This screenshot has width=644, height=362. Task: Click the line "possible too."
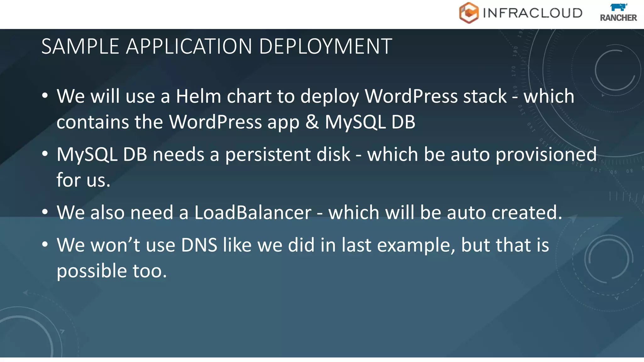(112, 271)
